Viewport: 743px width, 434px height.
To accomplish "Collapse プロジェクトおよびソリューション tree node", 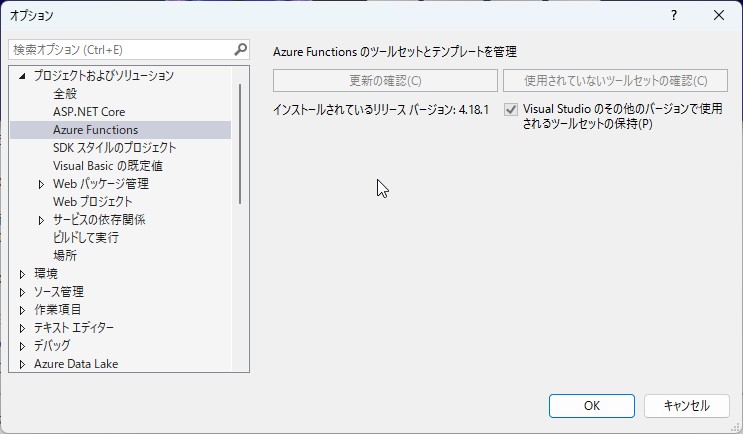I will tap(22, 76).
